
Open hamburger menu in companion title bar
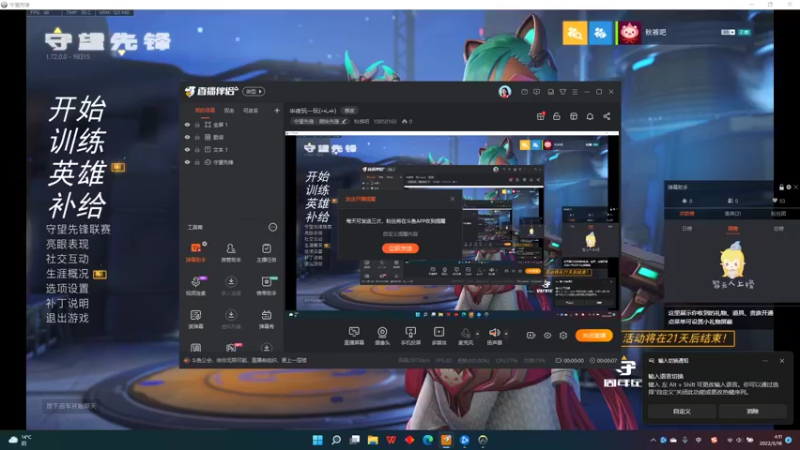pyautogui.click(x=575, y=92)
